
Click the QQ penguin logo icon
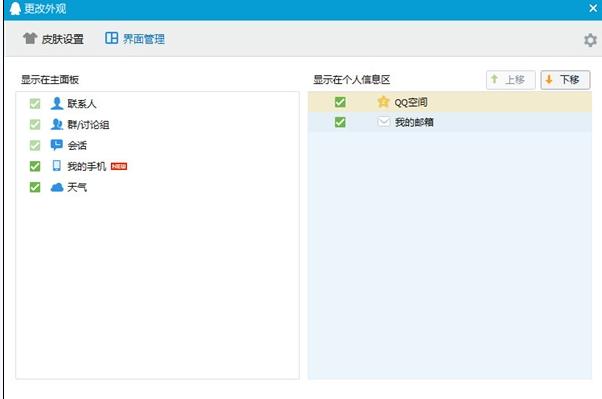point(15,8)
